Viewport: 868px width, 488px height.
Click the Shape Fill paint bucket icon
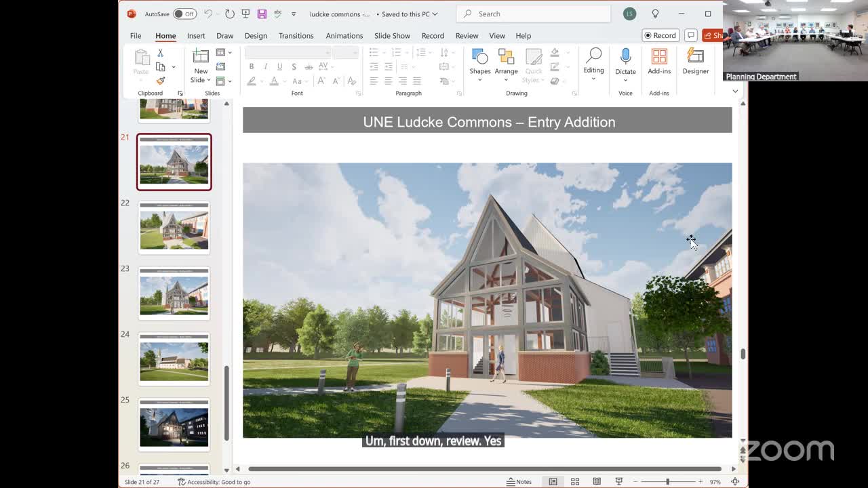(555, 52)
